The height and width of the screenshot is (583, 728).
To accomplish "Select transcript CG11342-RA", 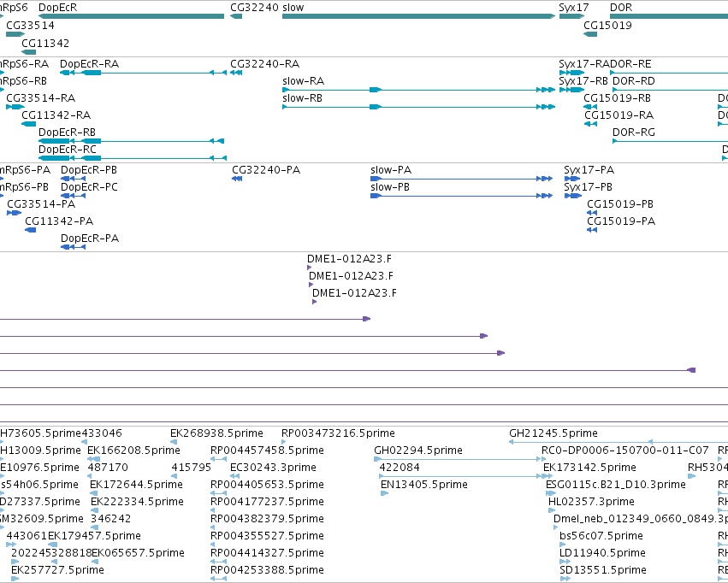I will 29,124.
